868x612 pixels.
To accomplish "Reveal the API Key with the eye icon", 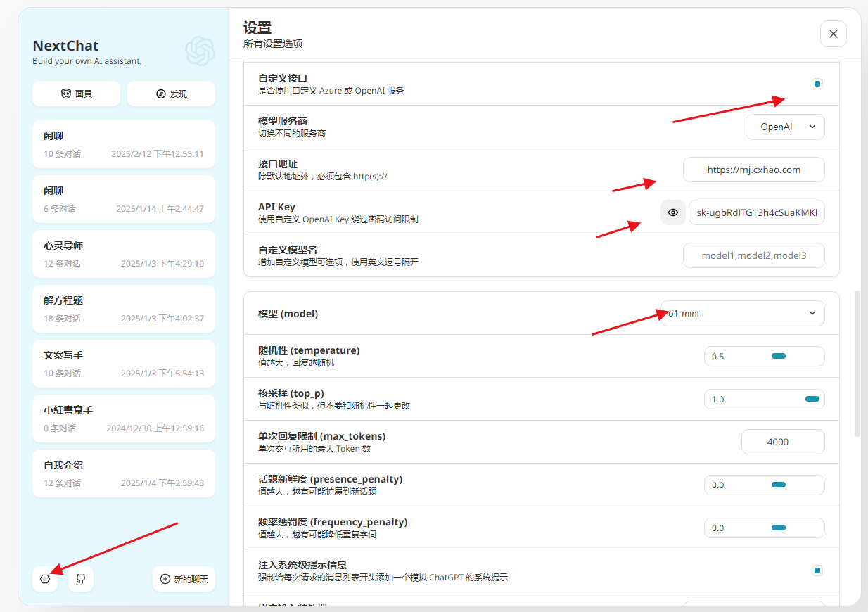I will point(672,212).
